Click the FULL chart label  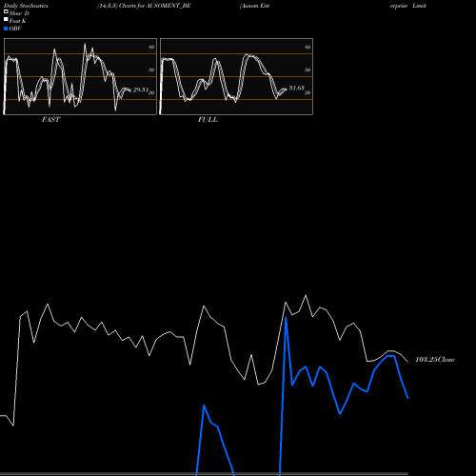[208, 120]
